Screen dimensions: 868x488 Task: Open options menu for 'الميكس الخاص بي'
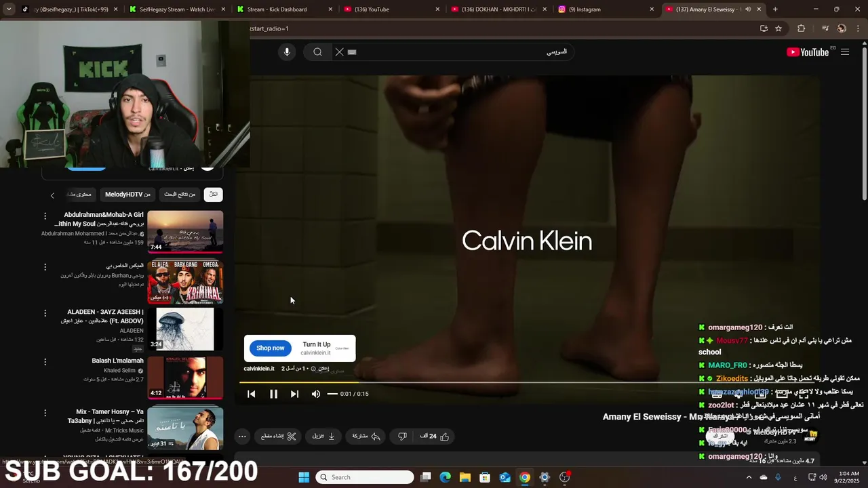pos(45,267)
